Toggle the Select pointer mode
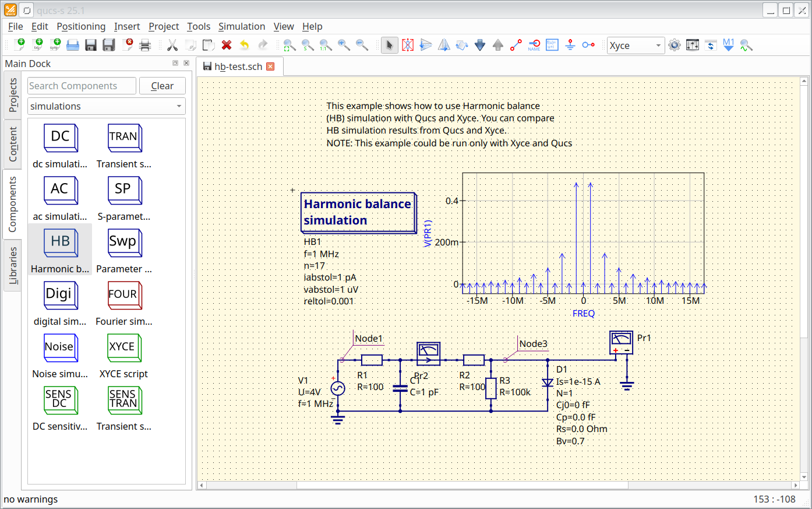Image resolution: width=812 pixels, height=509 pixels. (389, 45)
